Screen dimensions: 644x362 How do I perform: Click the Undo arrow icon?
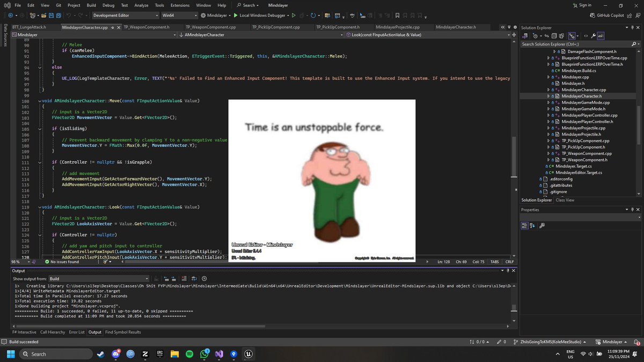(69, 16)
